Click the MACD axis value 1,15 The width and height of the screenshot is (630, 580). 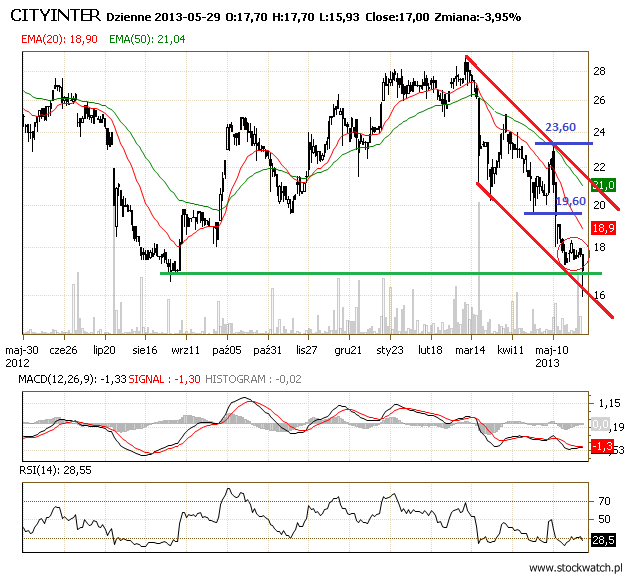pos(609,403)
